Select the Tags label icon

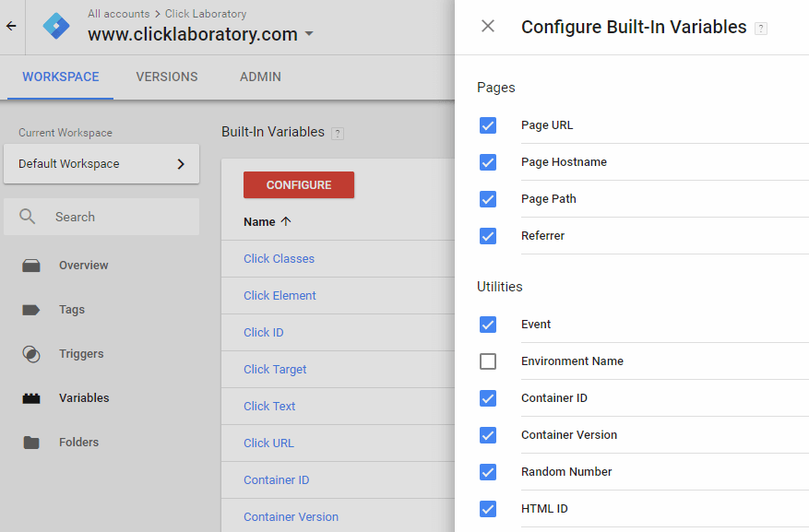point(31,310)
